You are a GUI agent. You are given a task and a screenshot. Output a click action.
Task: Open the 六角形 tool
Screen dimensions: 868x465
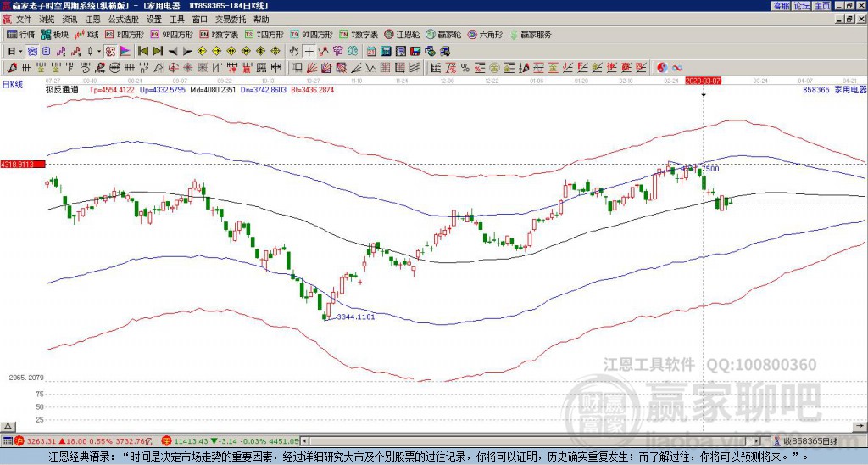click(485, 34)
